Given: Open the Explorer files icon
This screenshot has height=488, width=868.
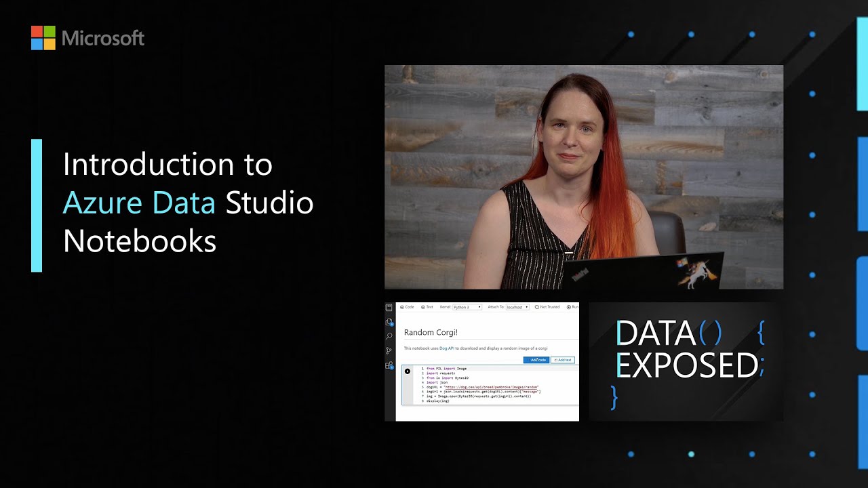Looking at the screenshot, I should coord(389,323).
